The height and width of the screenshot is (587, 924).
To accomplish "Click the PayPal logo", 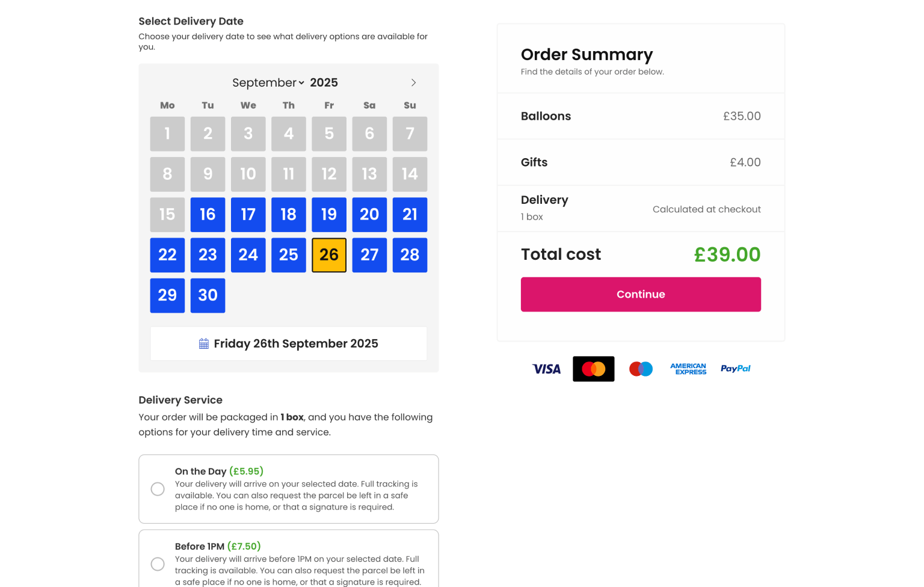I will pyautogui.click(x=735, y=369).
